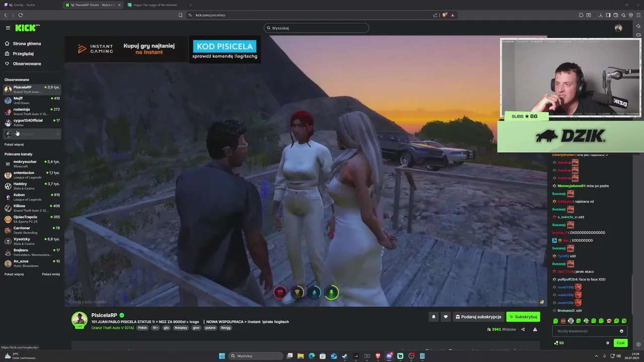Click the volume speaker icon in system tray

click(618, 356)
